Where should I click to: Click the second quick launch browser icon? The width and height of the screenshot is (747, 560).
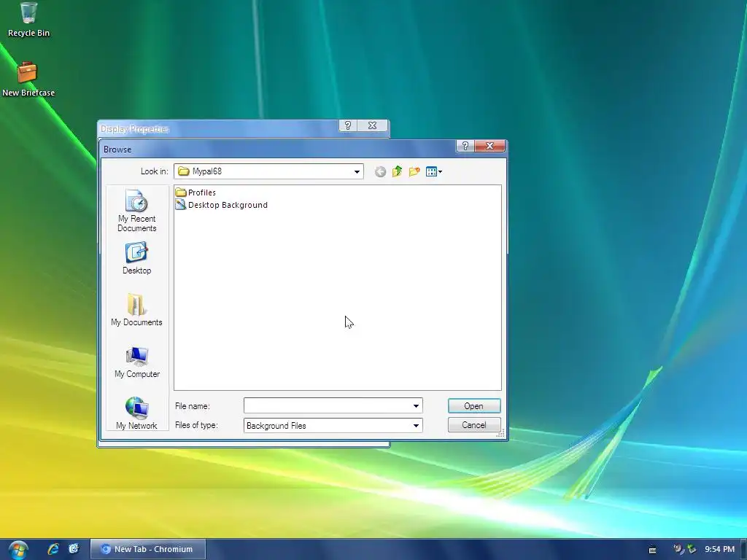point(74,549)
